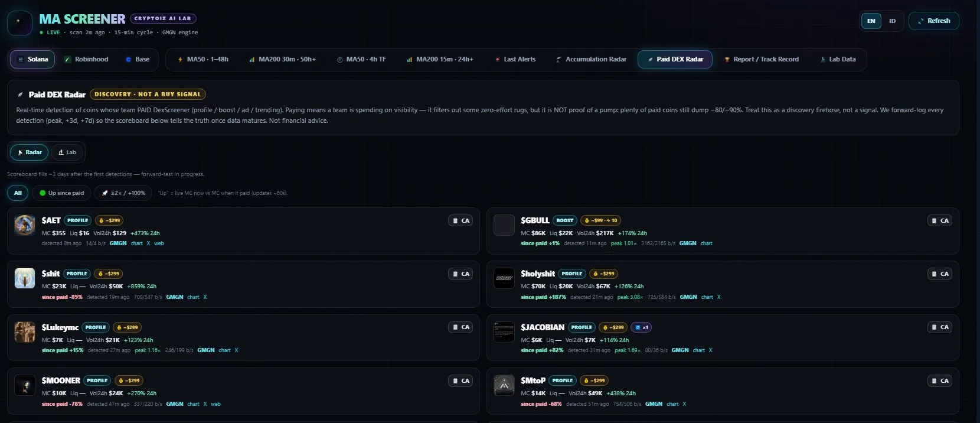
Task: Select the Robinhood chain
Action: (x=86, y=59)
